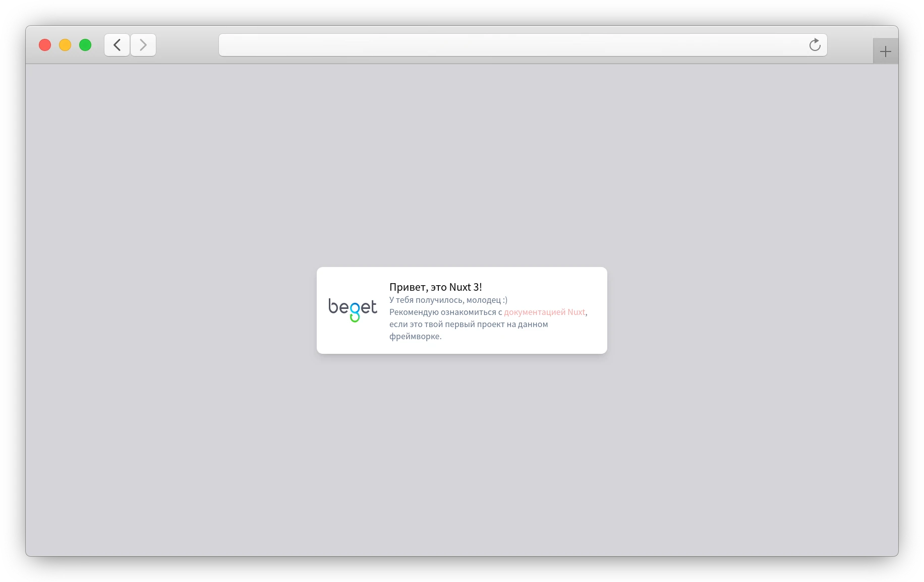
Task: Click the text Рекомендую ознакомиться с
Action: coord(445,312)
